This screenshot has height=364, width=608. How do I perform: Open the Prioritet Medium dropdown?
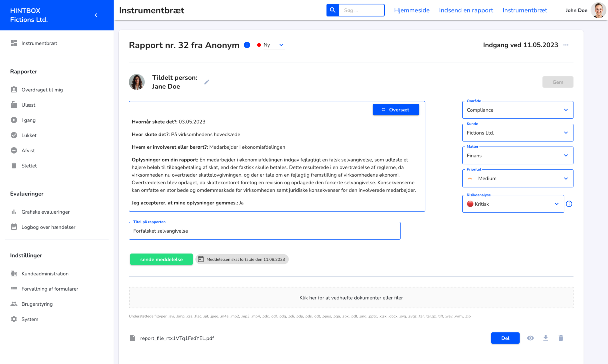tap(517, 178)
